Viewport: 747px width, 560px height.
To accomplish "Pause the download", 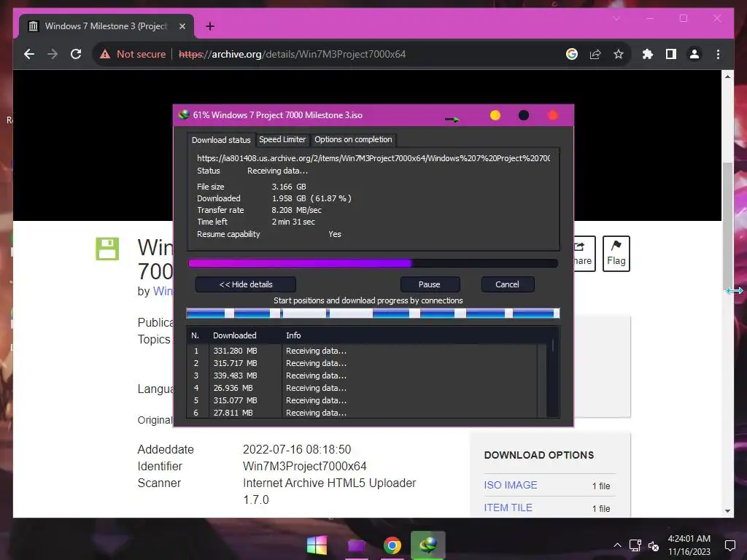I will click(429, 284).
